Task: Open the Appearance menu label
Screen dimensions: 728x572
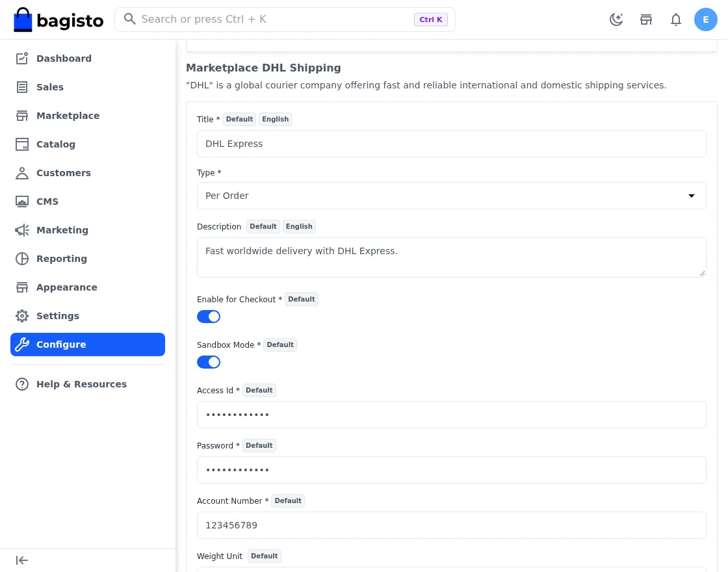Action: point(67,287)
